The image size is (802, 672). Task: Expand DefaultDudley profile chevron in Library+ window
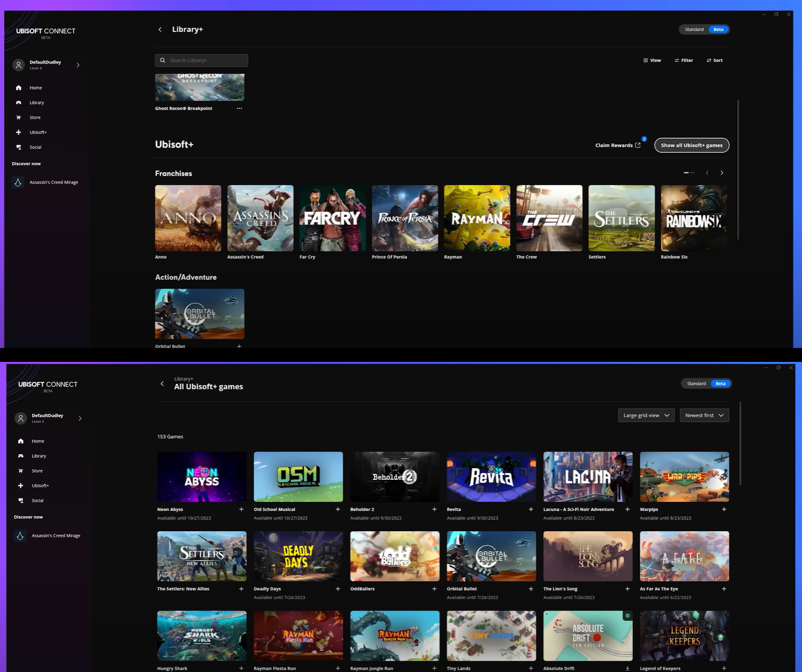pyautogui.click(x=78, y=65)
